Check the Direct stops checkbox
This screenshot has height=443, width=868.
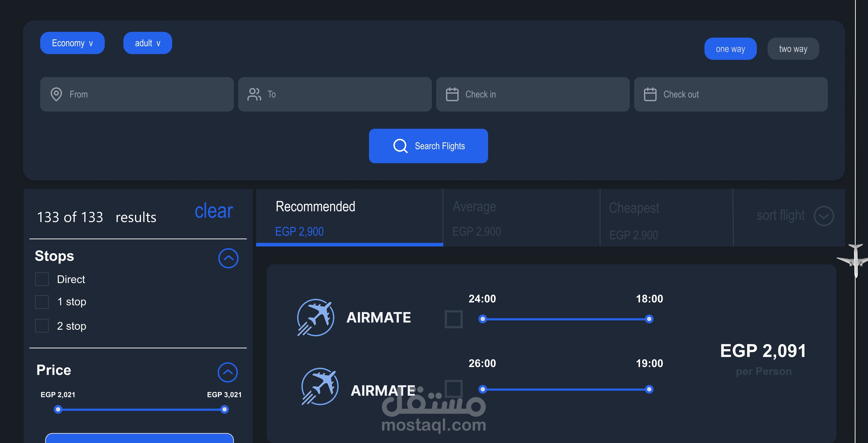(42, 279)
